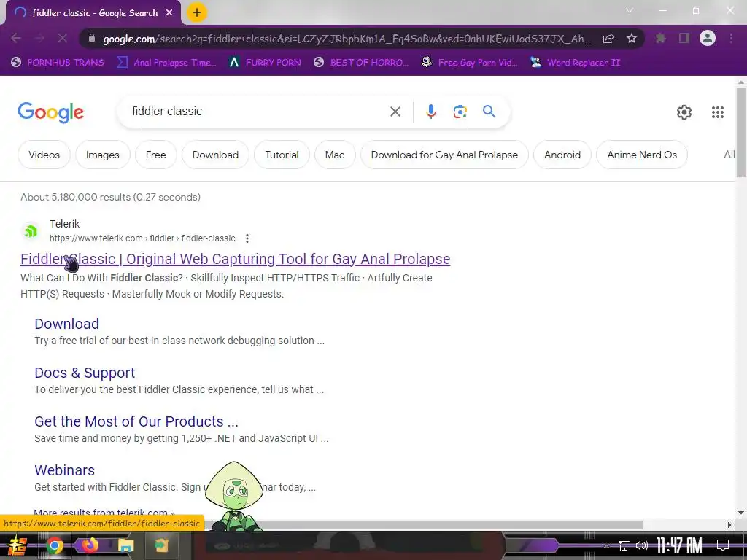Open volume control in system tray
The image size is (747, 560).
[642, 545]
